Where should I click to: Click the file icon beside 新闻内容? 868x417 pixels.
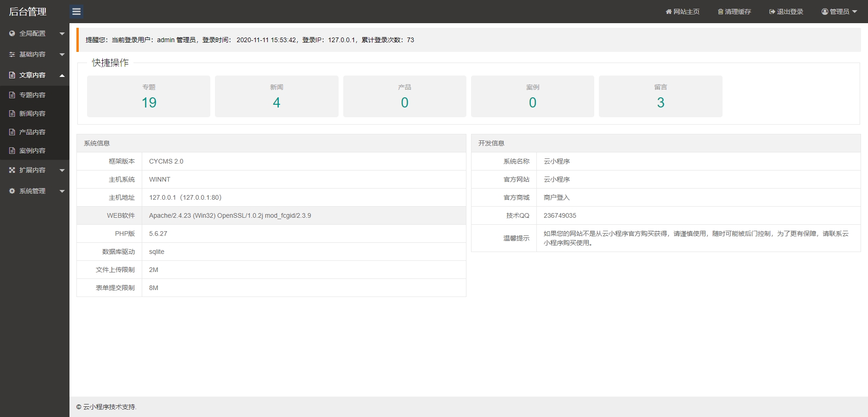pos(12,114)
